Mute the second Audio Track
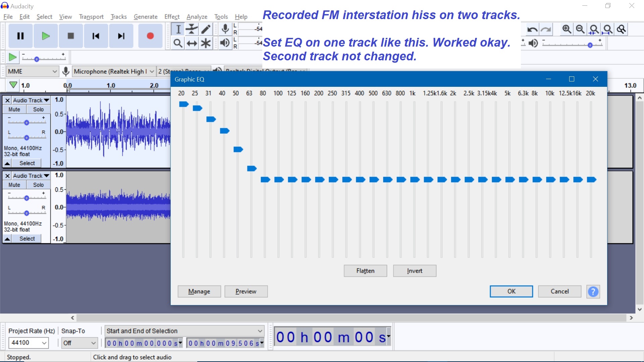Viewport: 644px width, 362px height. coord(14,185)
